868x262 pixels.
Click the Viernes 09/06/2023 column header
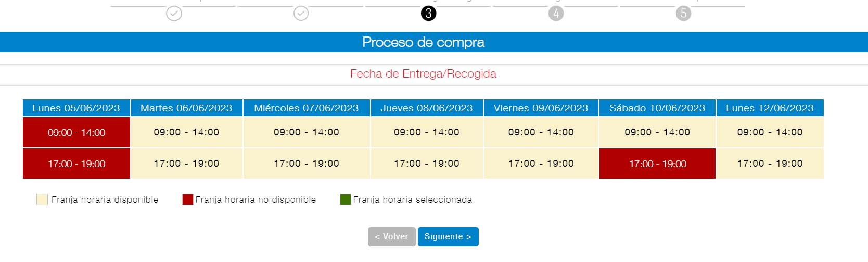point(541,108)
